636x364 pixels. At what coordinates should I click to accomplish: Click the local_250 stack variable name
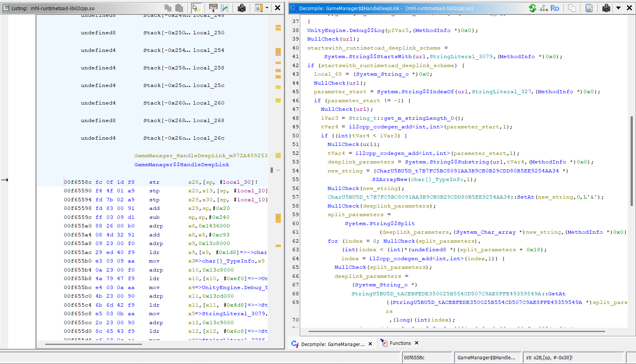[208, 33]
